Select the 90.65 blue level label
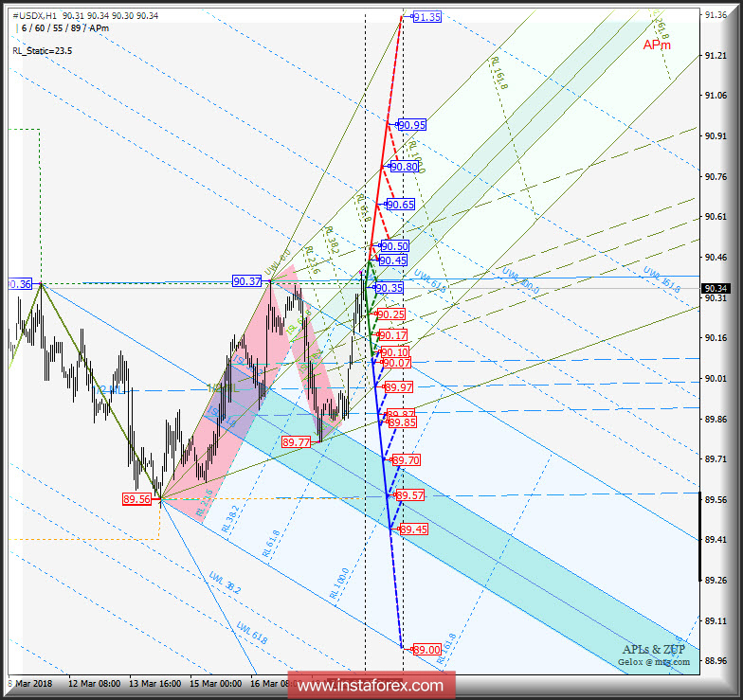Screen dimensions: 743x700 tap(401, 205)
